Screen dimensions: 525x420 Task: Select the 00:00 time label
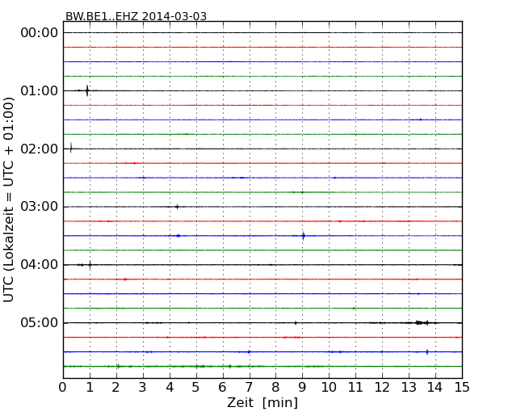coord(40,33)
